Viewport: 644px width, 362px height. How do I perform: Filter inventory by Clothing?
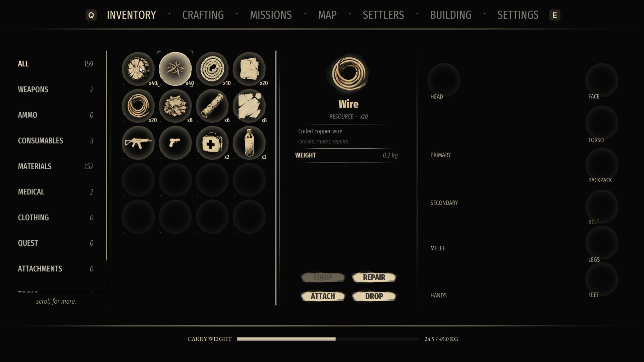tap(56, 218)
